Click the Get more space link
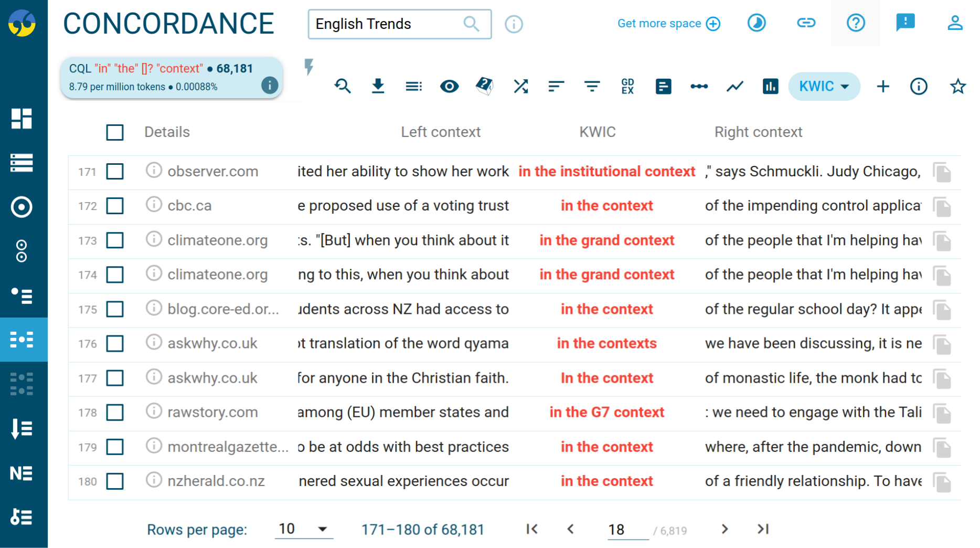 coord(668,24)
